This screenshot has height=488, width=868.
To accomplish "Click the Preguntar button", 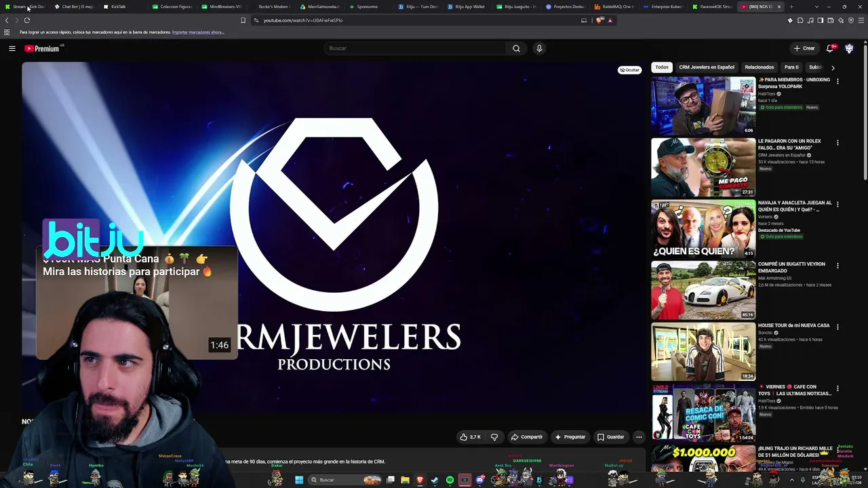I will [570, 437].
